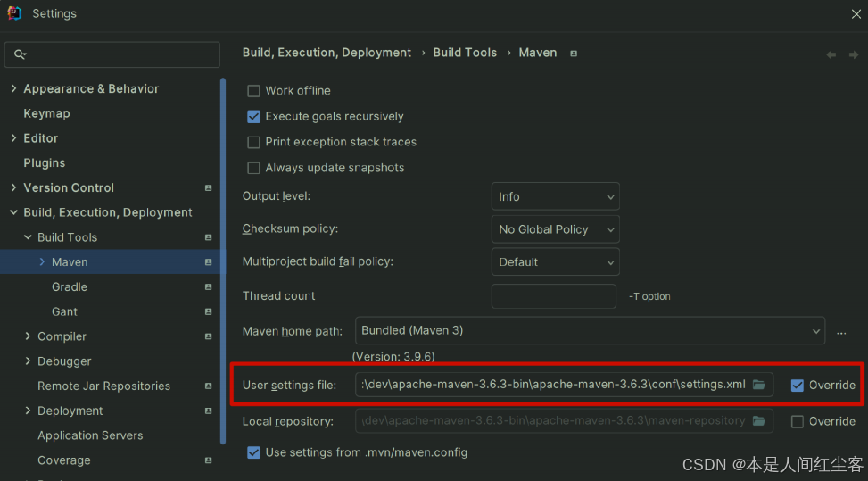
Task: Select Plugins in settings tree
Action: tap(45, 163)
